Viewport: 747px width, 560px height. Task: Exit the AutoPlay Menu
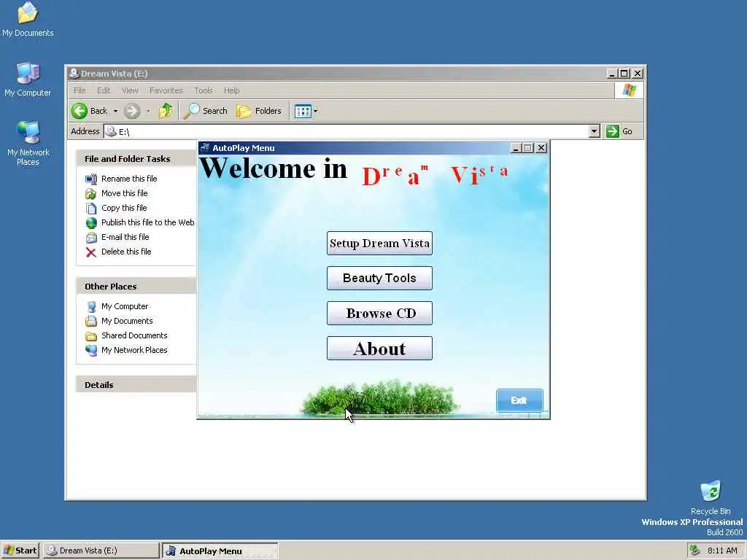[519, 400]
